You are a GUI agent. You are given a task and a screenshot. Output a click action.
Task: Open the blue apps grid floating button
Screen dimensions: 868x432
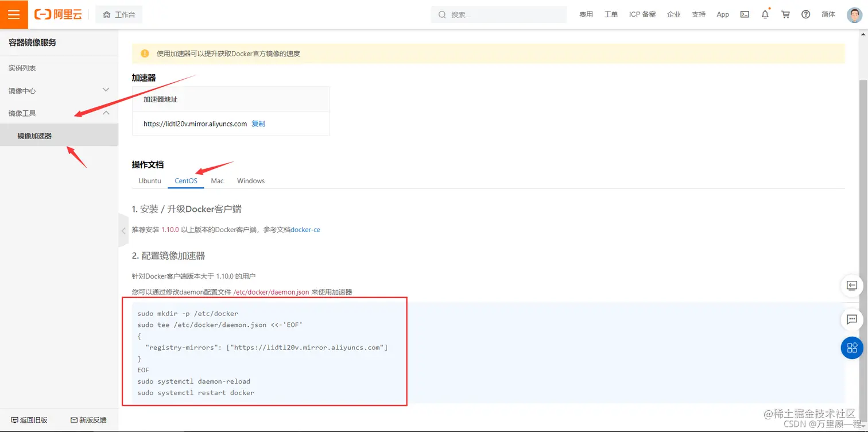tap(852, 348)
